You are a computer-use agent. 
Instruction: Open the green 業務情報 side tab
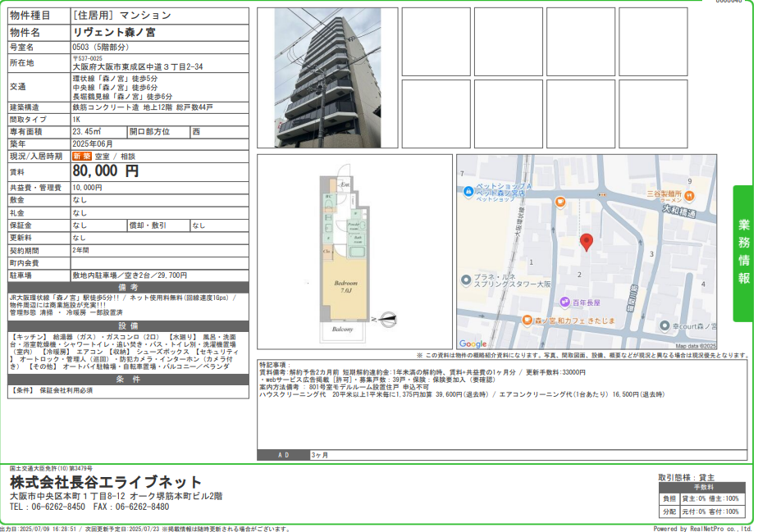coord(742,252)
